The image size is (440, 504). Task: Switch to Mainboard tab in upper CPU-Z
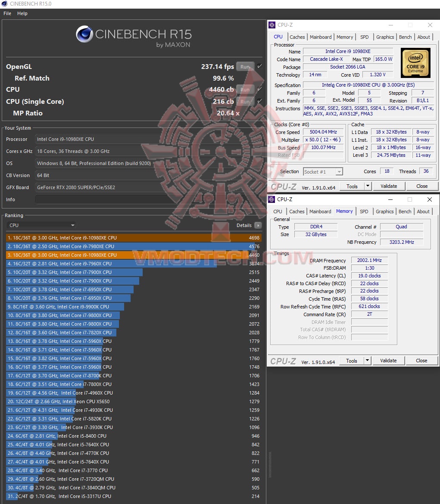(320, 37)
